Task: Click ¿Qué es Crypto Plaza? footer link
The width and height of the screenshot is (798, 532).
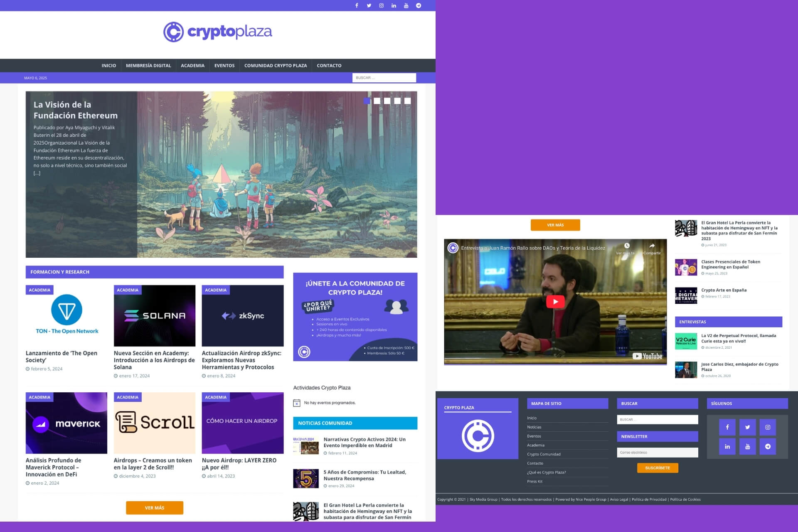Action: coord(547,472)
